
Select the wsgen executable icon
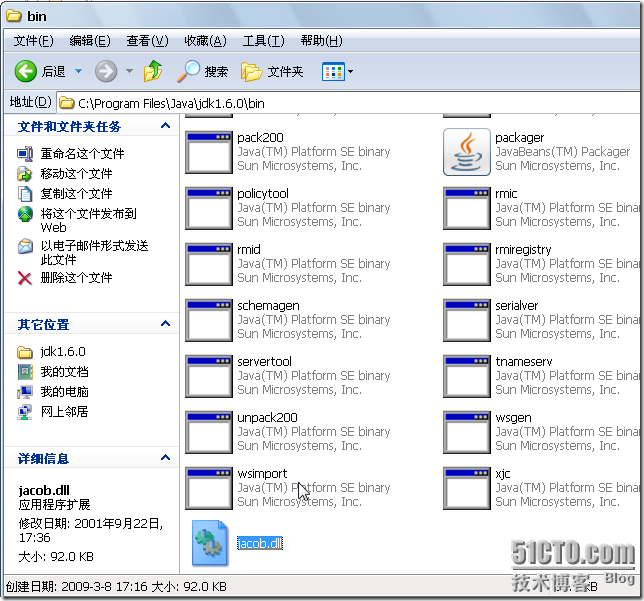467,432
